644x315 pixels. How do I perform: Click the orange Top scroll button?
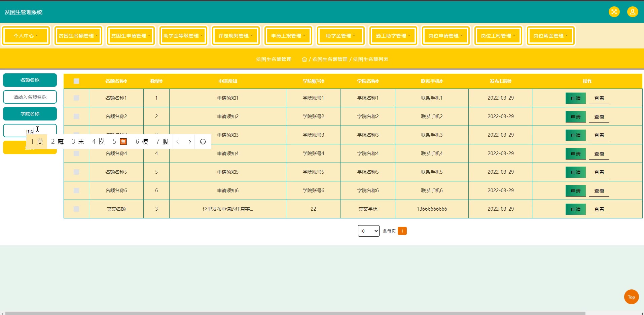click(x=631, y=297)
